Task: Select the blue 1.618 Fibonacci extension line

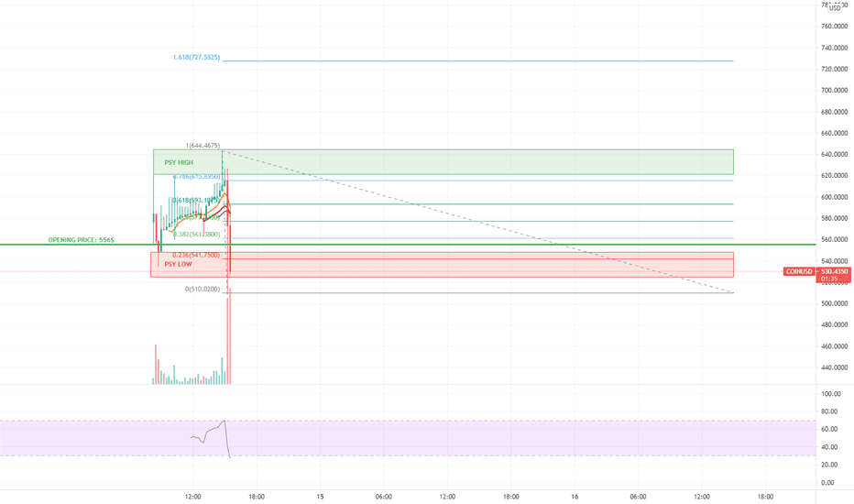Action: tap(477, 61)
